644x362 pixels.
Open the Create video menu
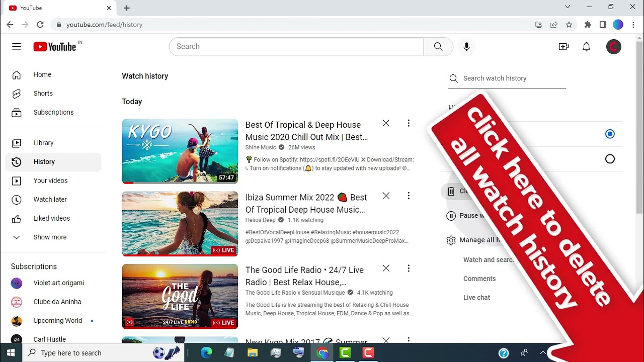click(563, 47)
